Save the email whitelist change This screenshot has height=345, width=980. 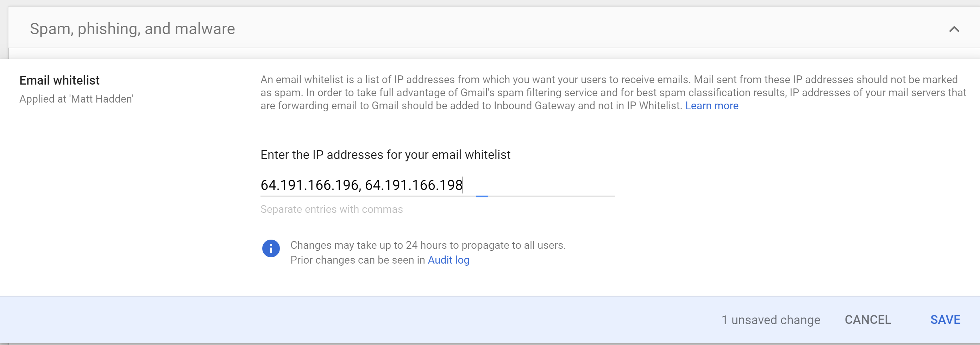945,320
